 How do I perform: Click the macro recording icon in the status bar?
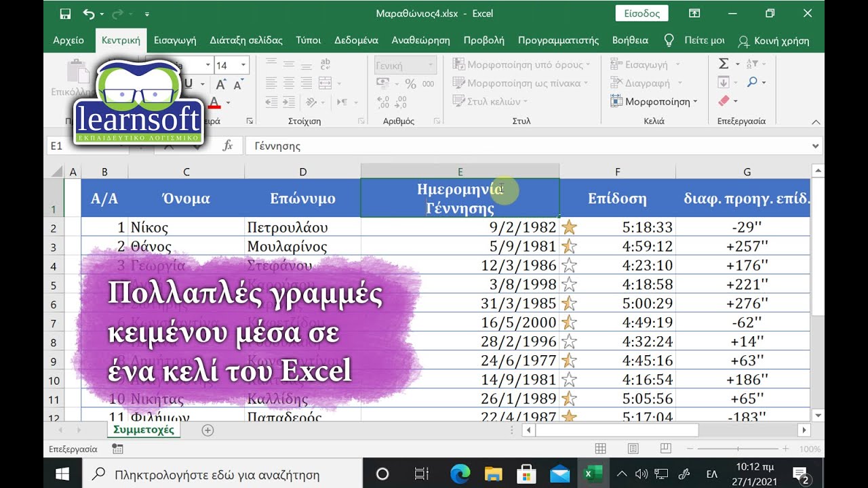point(117,449)
